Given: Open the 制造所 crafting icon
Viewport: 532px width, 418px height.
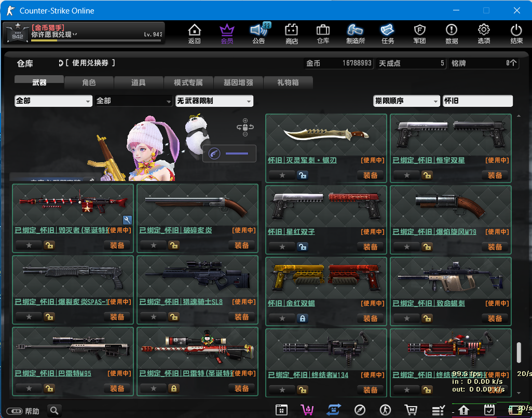Looking at the screenshot, I should click(x=355, y=34).
